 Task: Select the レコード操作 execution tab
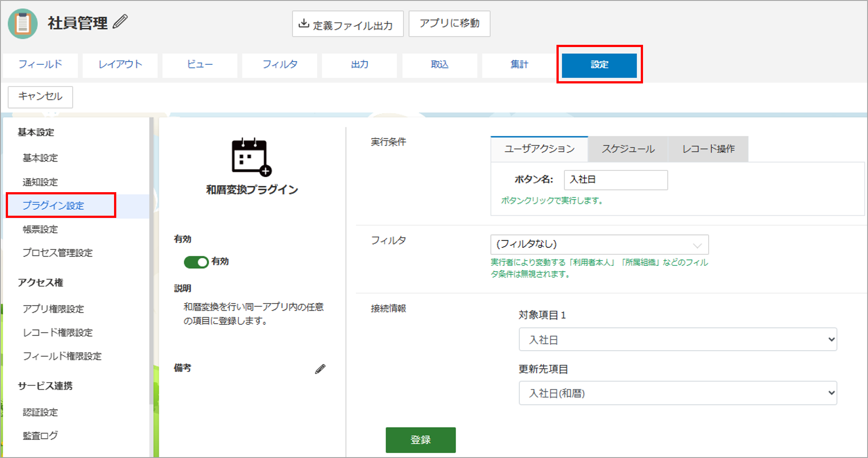[x=708, y=149]
